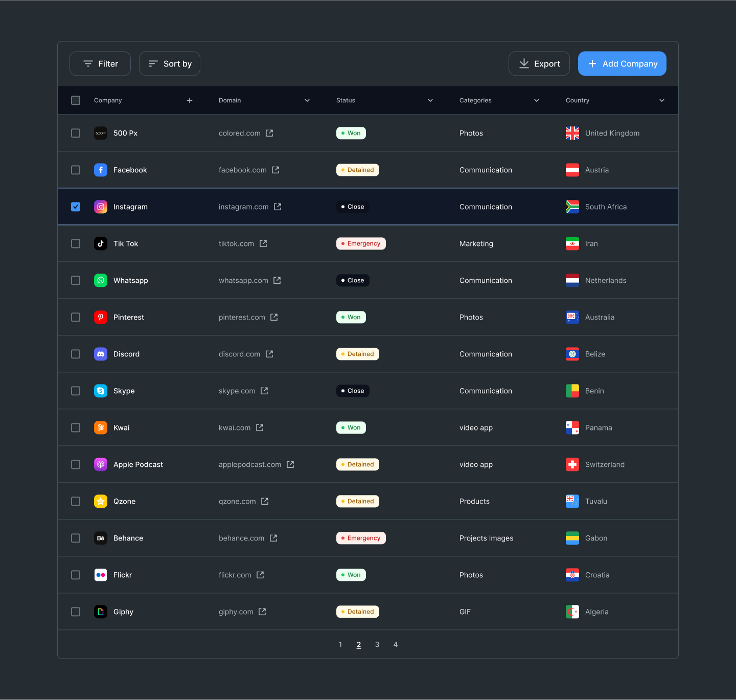Click the Instagram logo icon
This screenshot has height=700, width=736.
101,207
